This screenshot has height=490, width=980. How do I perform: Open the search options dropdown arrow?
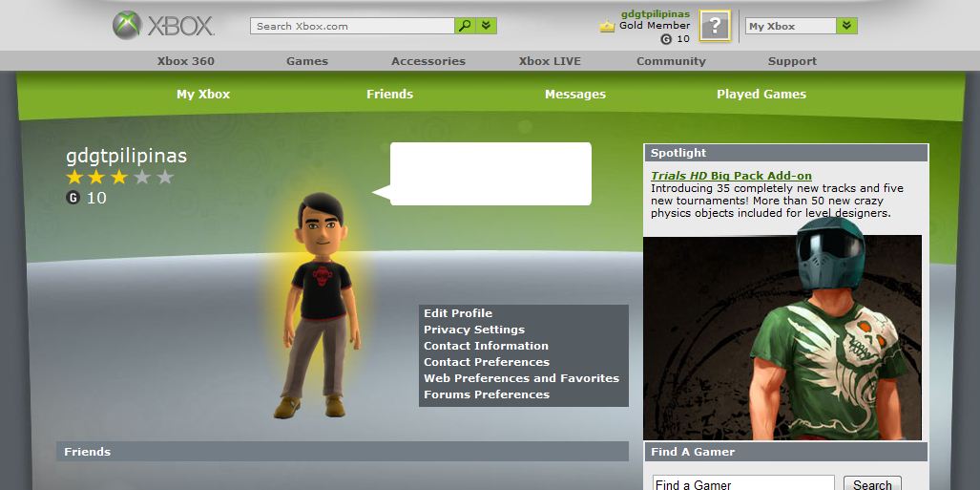coord(487,26)
